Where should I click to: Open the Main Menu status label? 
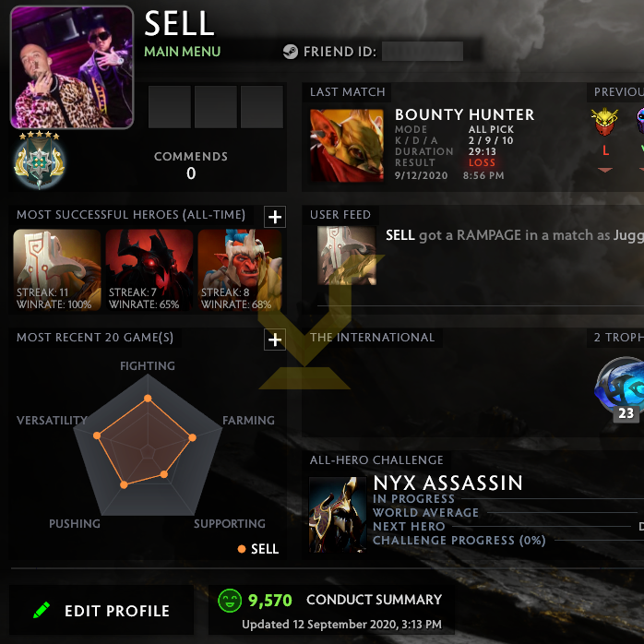click(x=183, y=52)
